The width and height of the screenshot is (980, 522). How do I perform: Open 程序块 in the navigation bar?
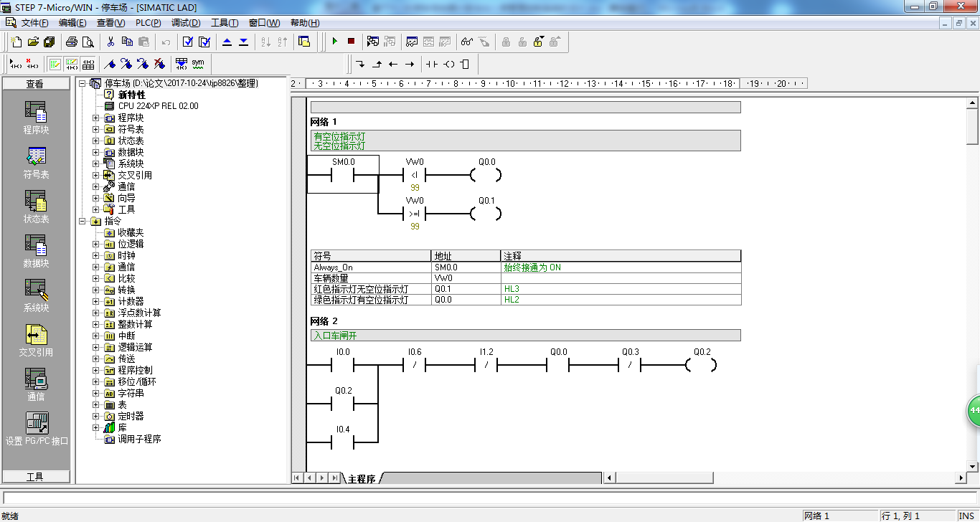(36, 118)
